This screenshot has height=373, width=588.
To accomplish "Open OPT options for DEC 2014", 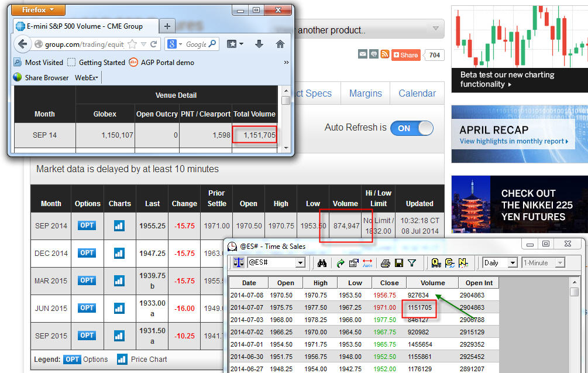I will 87,253.
